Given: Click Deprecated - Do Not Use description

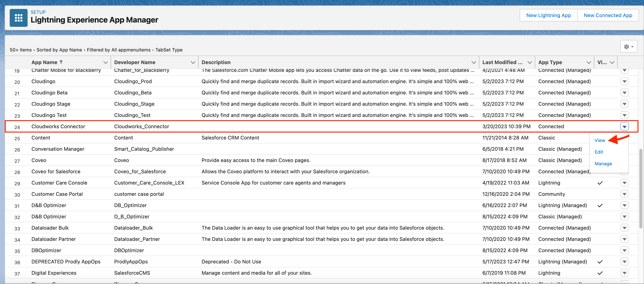Looking at the screenshot, I should tap(231, 261).
